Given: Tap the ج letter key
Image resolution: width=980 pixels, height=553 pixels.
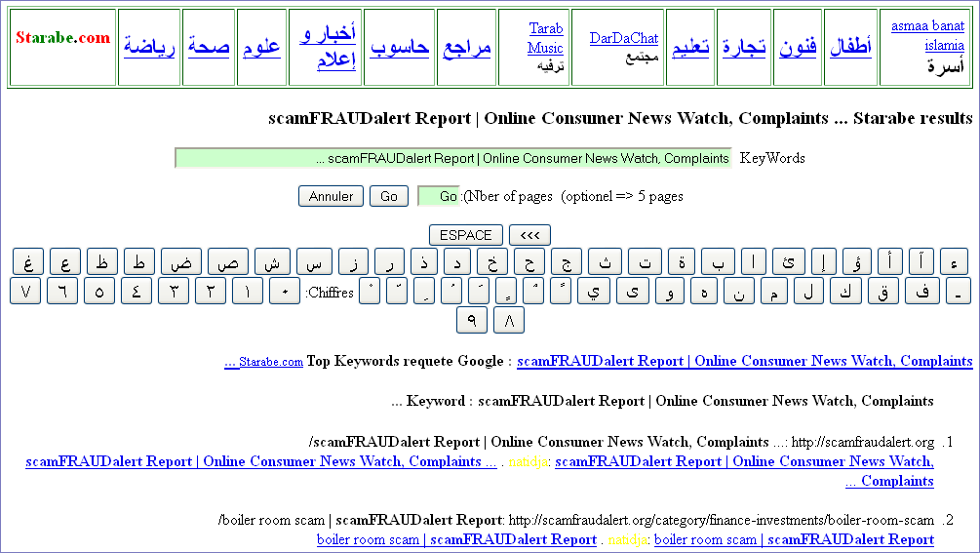Looking at the screenshot, I should 567,261.
